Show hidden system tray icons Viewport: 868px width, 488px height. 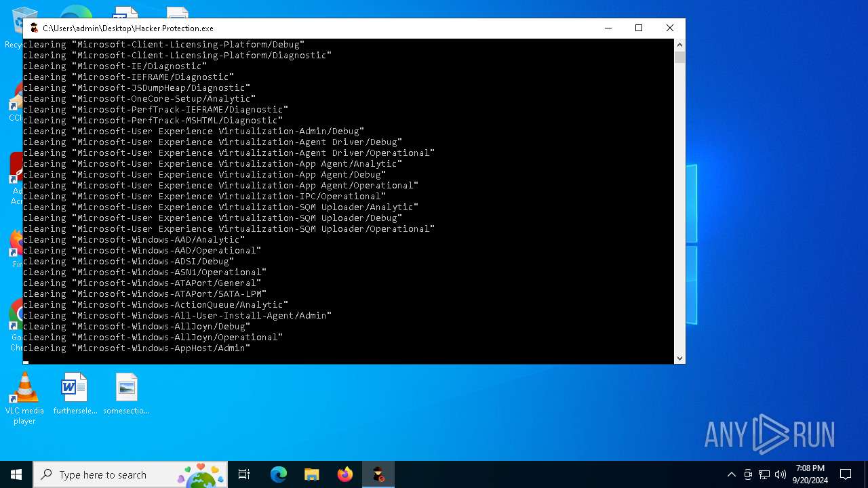coord(731,474)
